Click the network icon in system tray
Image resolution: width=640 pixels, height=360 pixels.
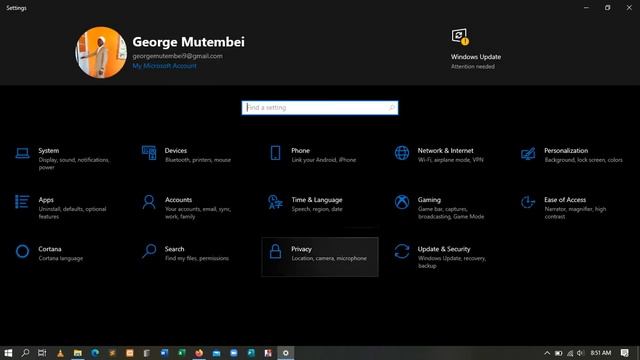tap(570, 353)
